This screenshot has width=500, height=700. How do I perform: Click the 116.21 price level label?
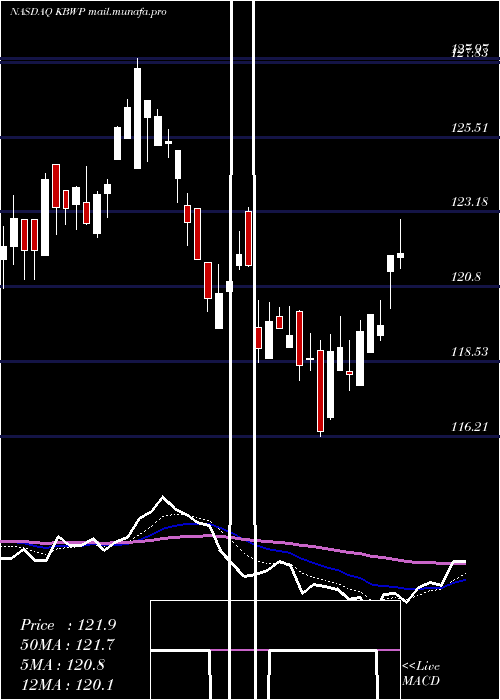tap(469, 427)
